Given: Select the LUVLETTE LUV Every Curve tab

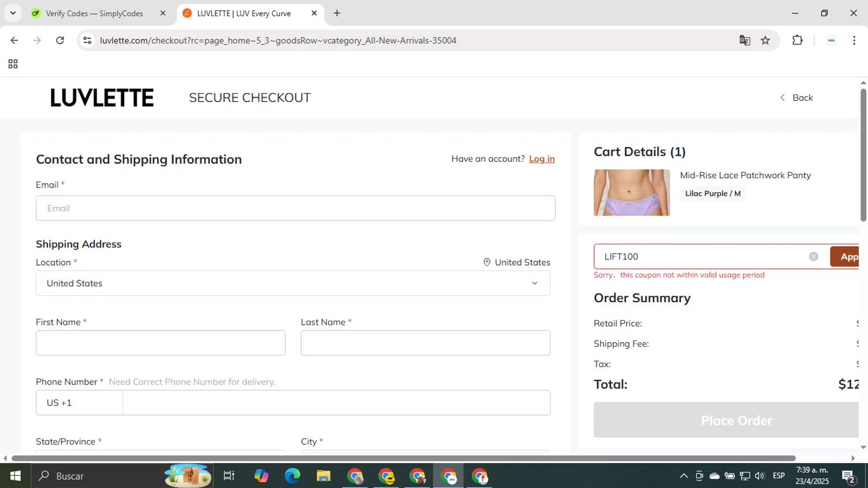Looking at the screenshot, I should coord(244,13).
